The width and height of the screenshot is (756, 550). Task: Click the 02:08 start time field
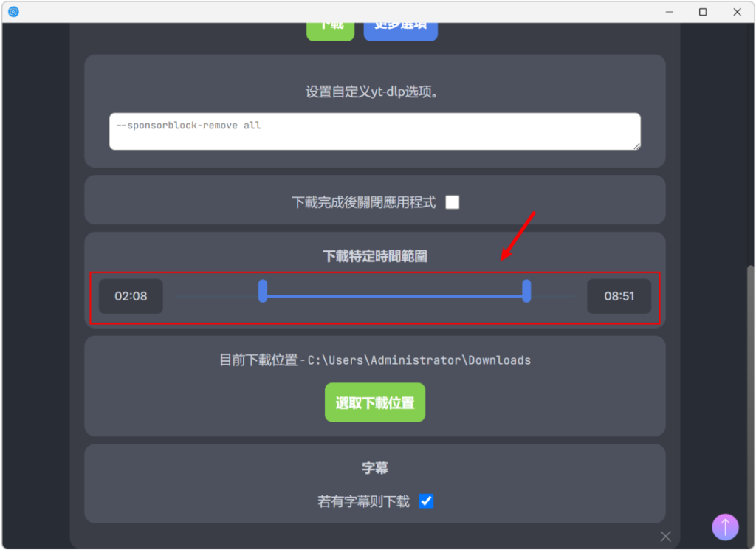pos(131,296)
